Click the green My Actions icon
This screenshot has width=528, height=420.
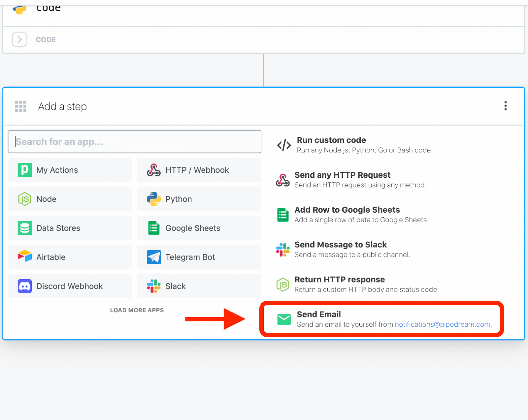click(25, 170)
